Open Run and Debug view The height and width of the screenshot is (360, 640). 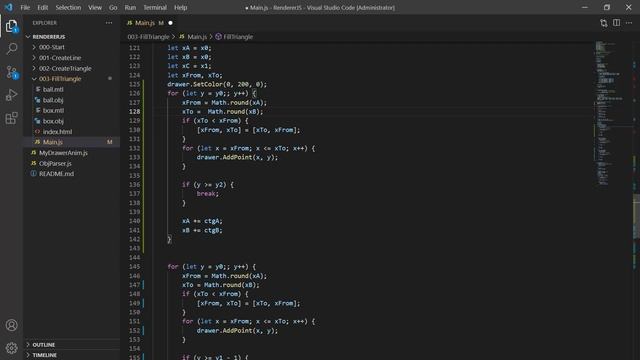(11, 95)
